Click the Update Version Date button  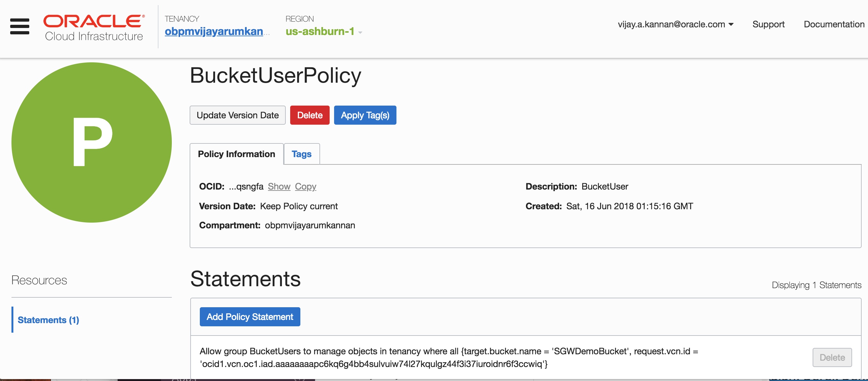point(238,115)
